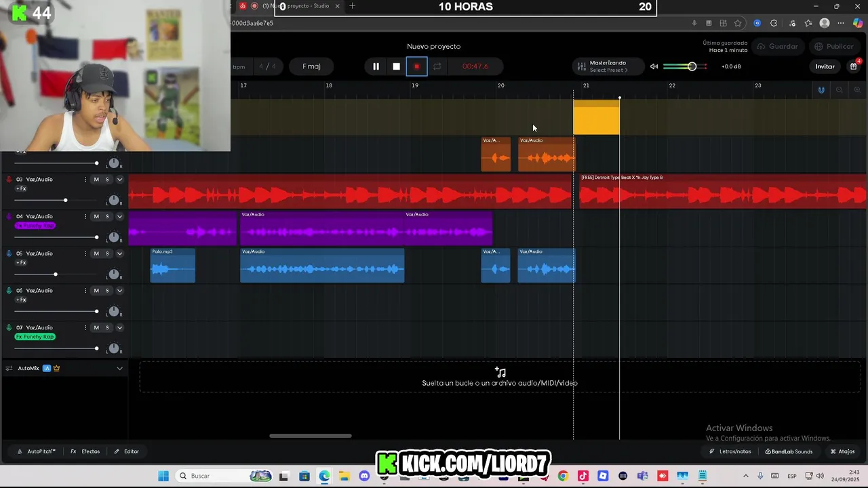Open the BandLab Sounds panel

pyautogui.click(x=789, y=451)
